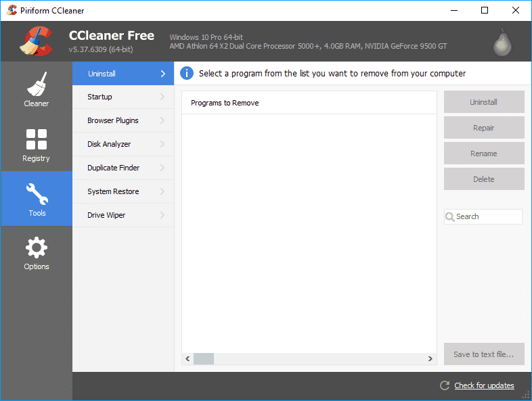The width and height of the screenshot is (532, 401).
Task: Follow the Check for updates link
Action: [x=484, y=385]
